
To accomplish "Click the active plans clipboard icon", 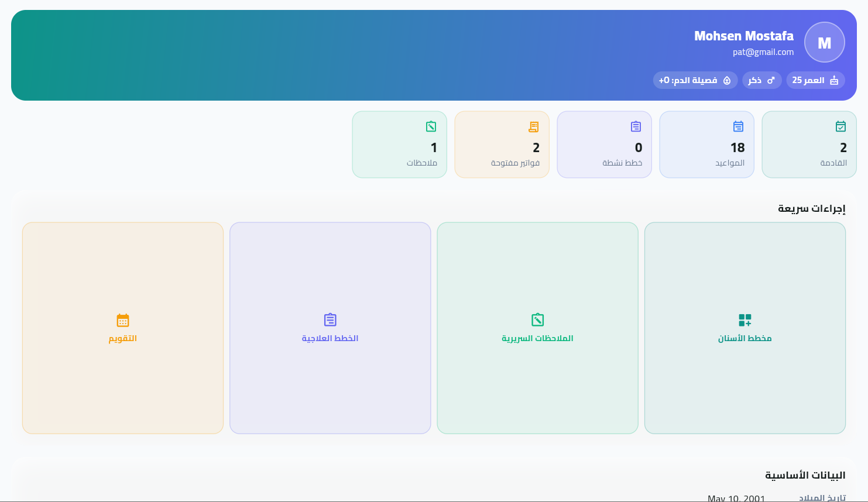I will (636, 126).
